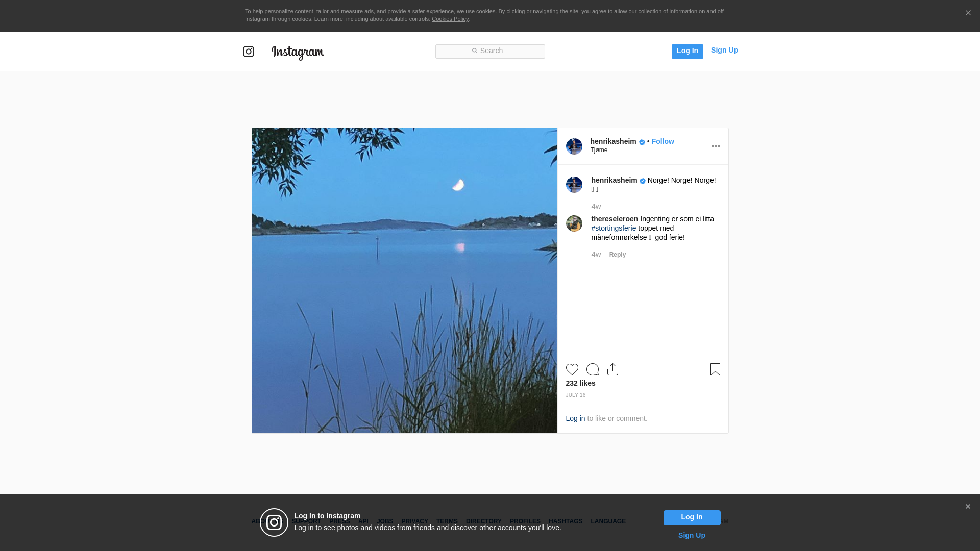The height and width of the screenshot is (551, 980).
Task: Open the HASHTAGS footer link
Action: 565,521
